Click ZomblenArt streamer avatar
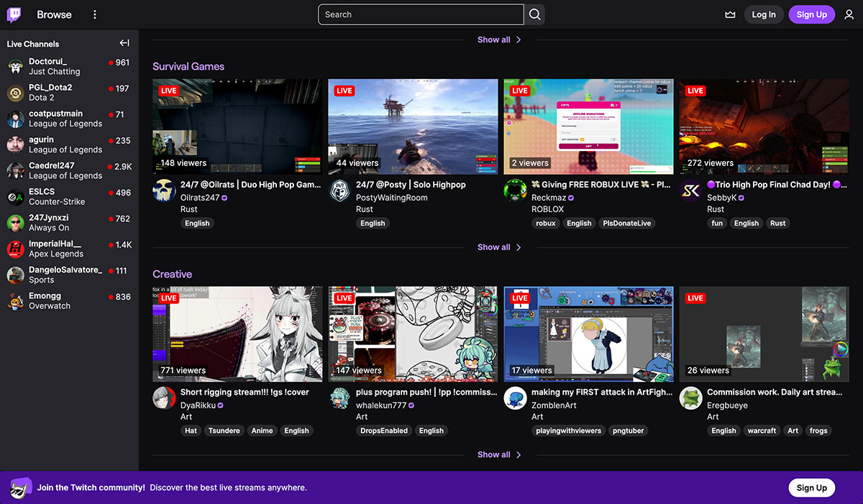This screenshot has height=504, width=863. (x=515, y=398)
